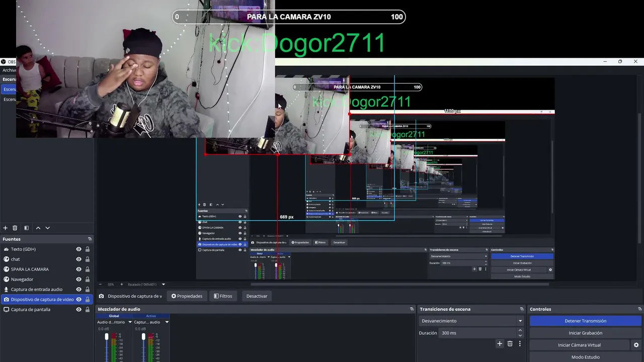
Task: Open scene filters from the scenes toolbar
Action: click(x=27, y=228)
